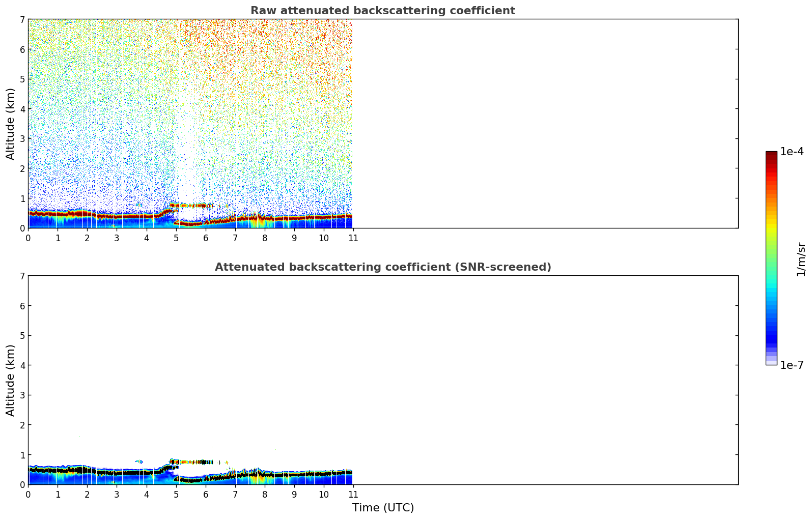
Task: Click the dark red top of the colorbar
Action: point(771,155)
